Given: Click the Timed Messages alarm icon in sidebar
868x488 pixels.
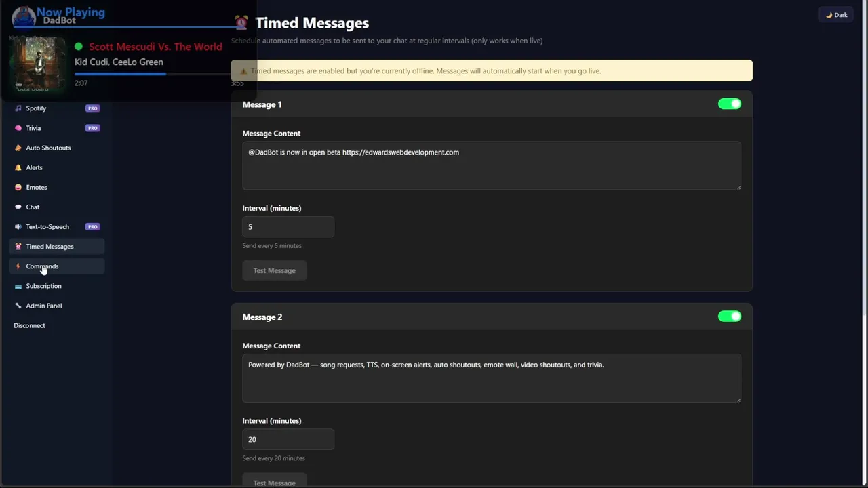Looking at the screenshot, I should pyautogui.click(x=18, y=247).
